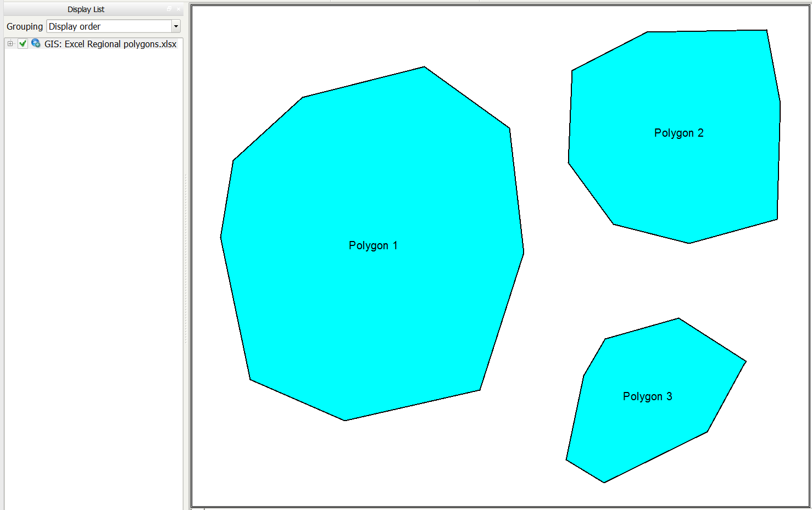Expand the GIS Excel Regional polygons tree node
This screenshot has width=812, height=510.
click(x=10, y=44)
